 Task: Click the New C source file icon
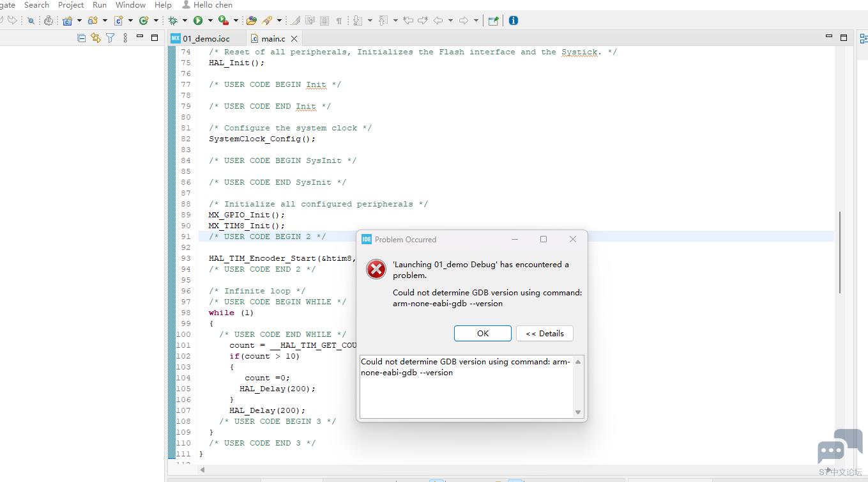pyautogui.click(x=118, y=20)
